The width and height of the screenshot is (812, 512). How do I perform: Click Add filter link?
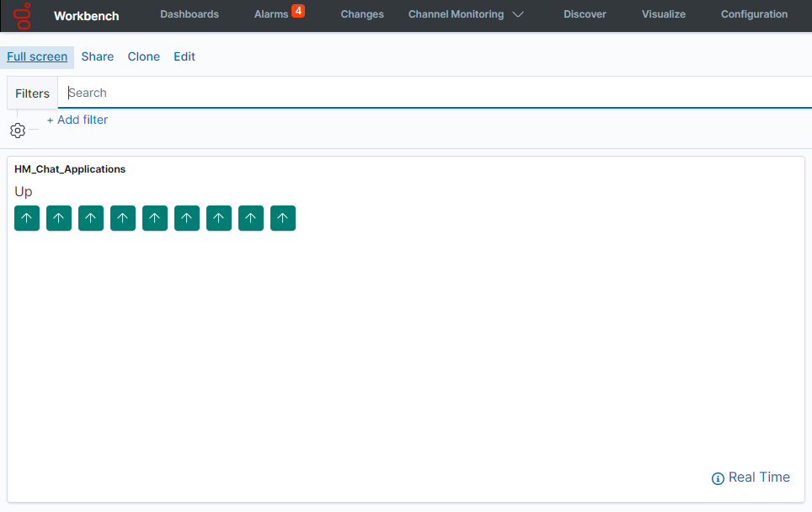coord(77,120)
